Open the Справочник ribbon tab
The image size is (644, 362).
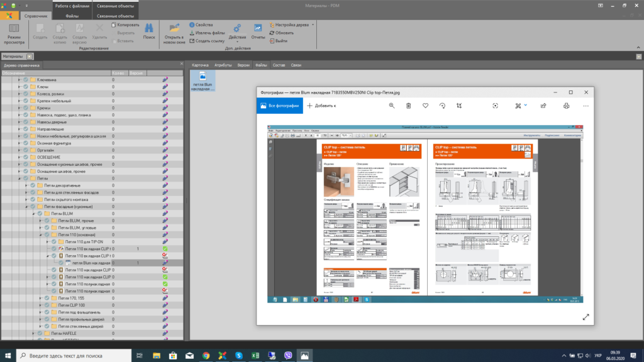(36, 16)
